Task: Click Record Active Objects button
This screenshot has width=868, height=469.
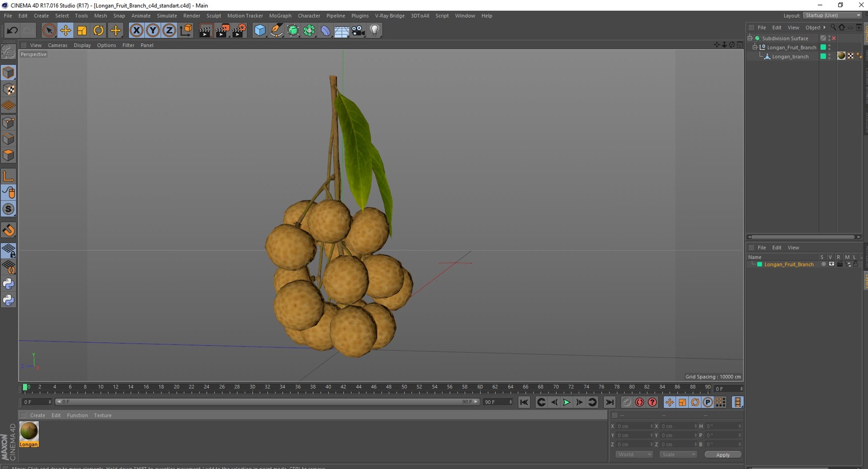Action: [x=626, y=402]
